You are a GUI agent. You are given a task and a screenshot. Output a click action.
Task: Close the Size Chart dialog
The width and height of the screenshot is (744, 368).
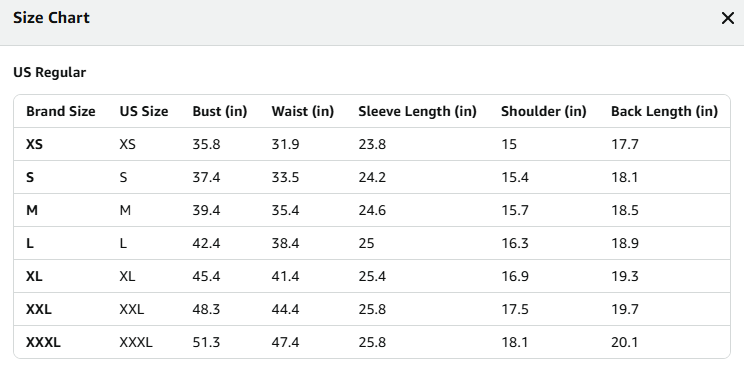click(x=727, y=18)
